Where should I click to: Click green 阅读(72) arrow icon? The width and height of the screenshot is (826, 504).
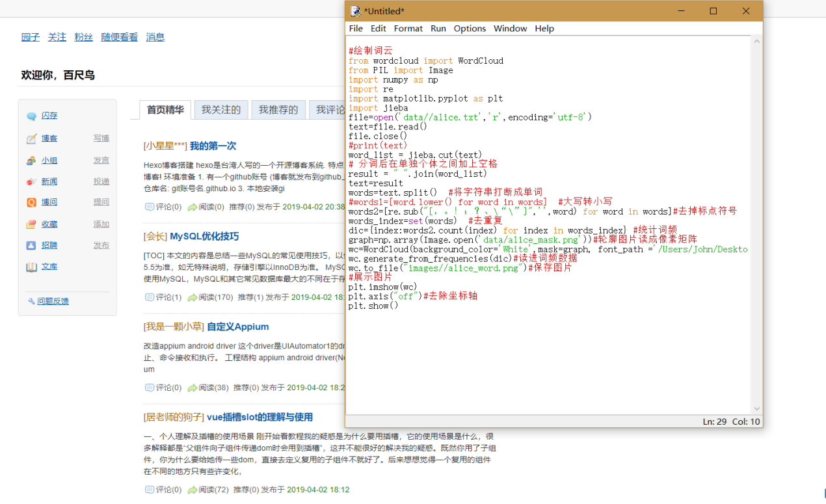coord(192,489)
